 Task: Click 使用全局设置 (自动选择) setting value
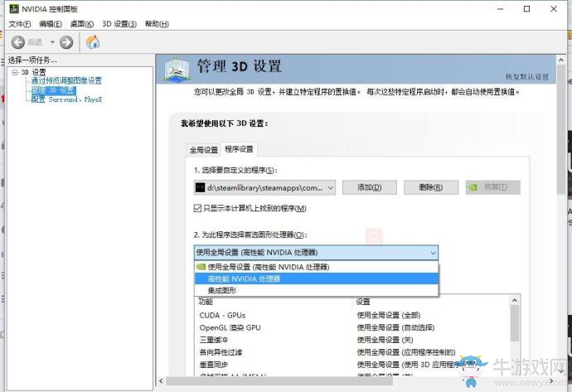(x=395, y=328)
